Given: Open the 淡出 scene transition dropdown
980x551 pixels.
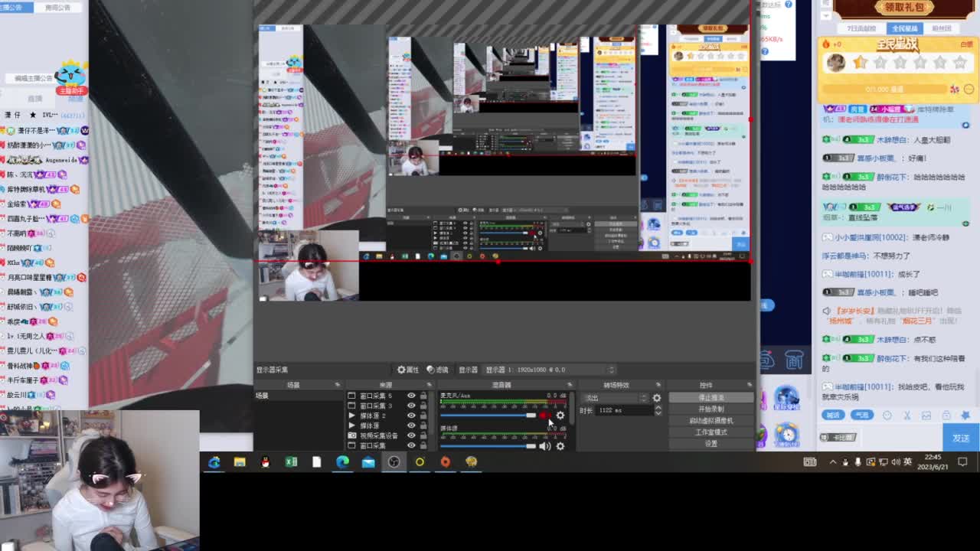Looking at the screenshot, I should coord(616,398).
